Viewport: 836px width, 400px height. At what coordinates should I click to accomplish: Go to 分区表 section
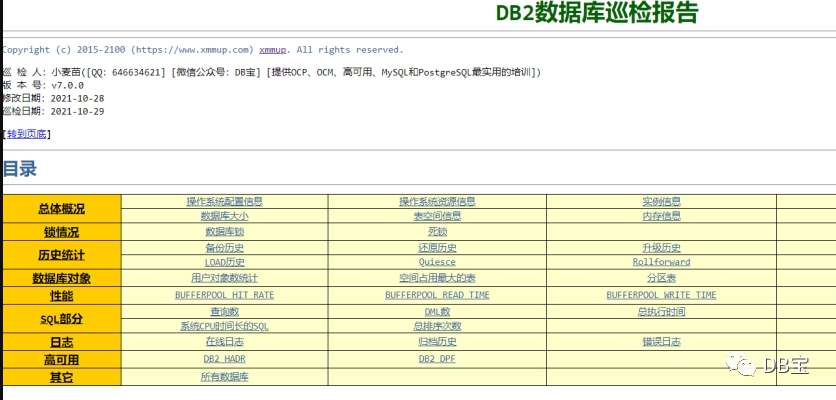click(661, 278)
